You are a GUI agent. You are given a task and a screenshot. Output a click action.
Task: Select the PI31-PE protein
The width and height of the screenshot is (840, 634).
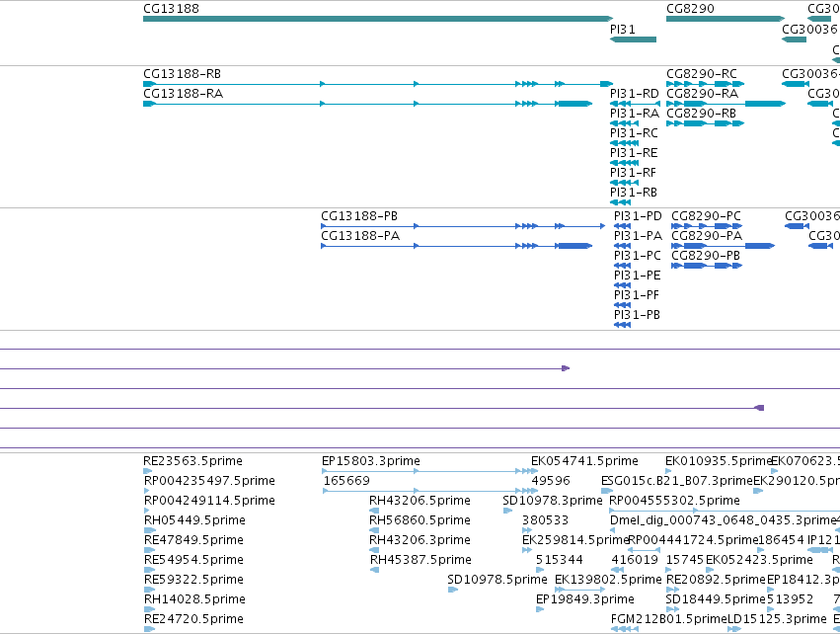[623, 285]
